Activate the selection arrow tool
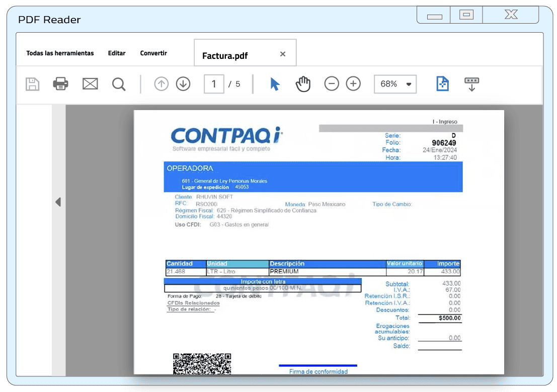This screenshot has height=392, width=557. pyautogui.click(x=273, y=84)
